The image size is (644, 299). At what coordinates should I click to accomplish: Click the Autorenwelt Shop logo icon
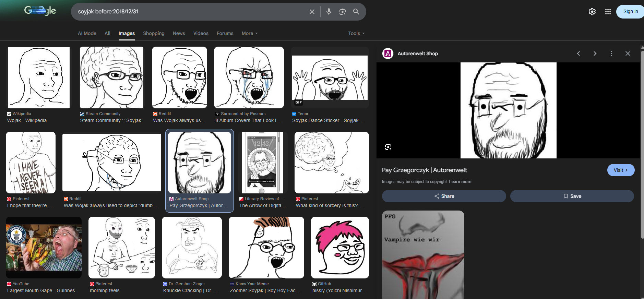click(388, 53)
